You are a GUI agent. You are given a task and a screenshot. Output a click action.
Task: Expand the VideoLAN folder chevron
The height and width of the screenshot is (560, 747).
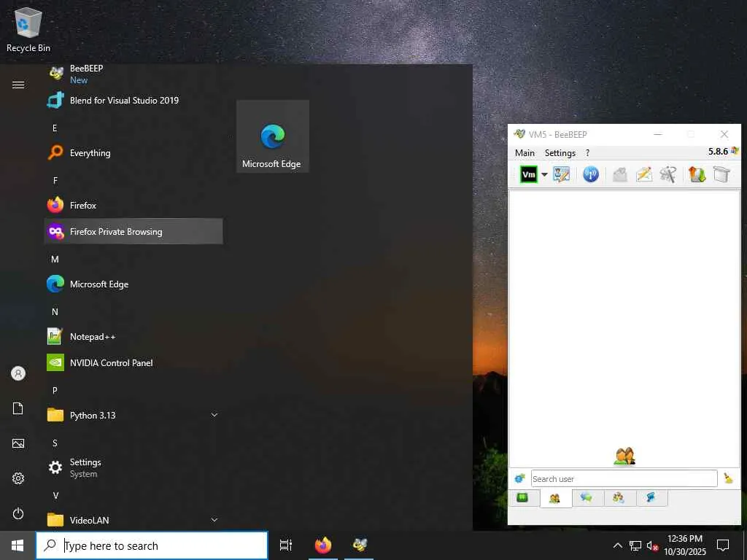pos(214,520)
